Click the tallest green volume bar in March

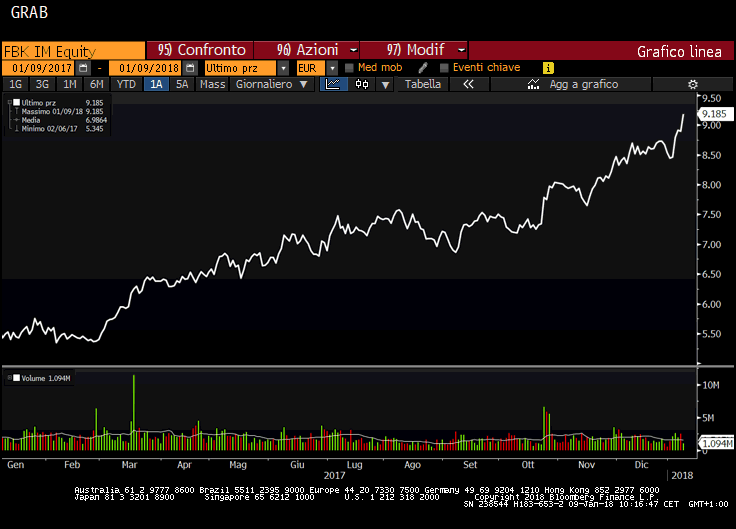coord(134,412)
